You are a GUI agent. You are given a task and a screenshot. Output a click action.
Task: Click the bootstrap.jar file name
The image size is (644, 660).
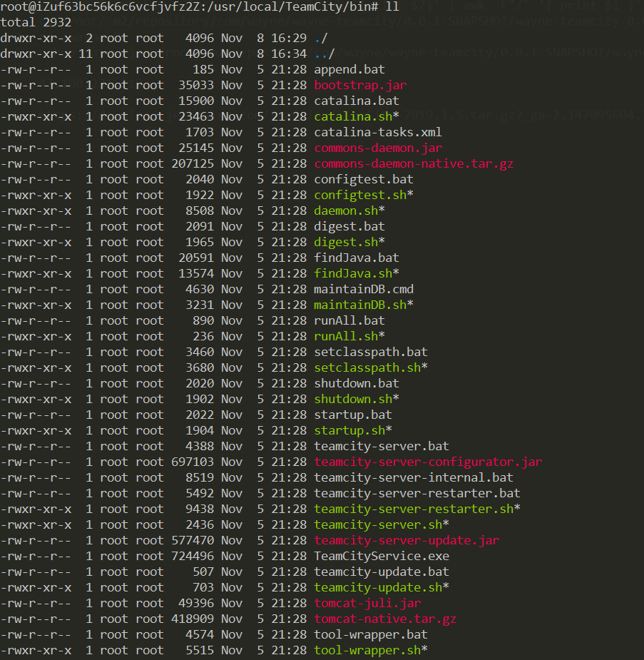click(x=360, y=85)
